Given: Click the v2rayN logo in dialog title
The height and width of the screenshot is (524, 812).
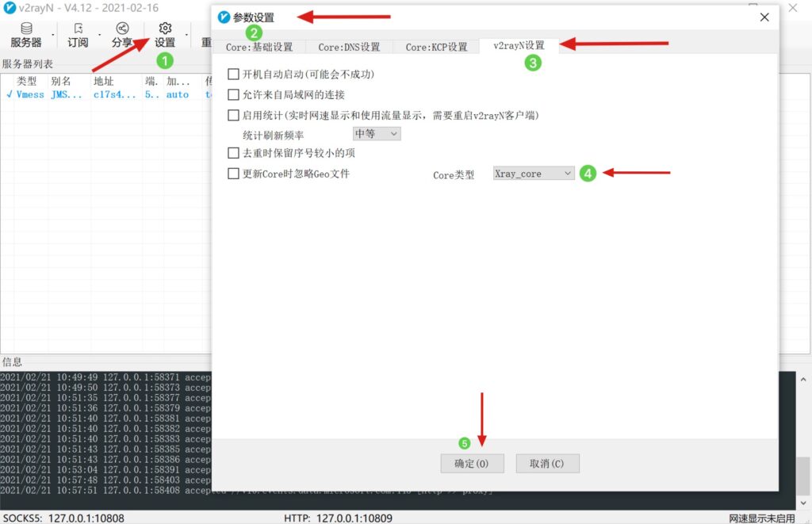Looking at the screenshot, I should [224, 17].
